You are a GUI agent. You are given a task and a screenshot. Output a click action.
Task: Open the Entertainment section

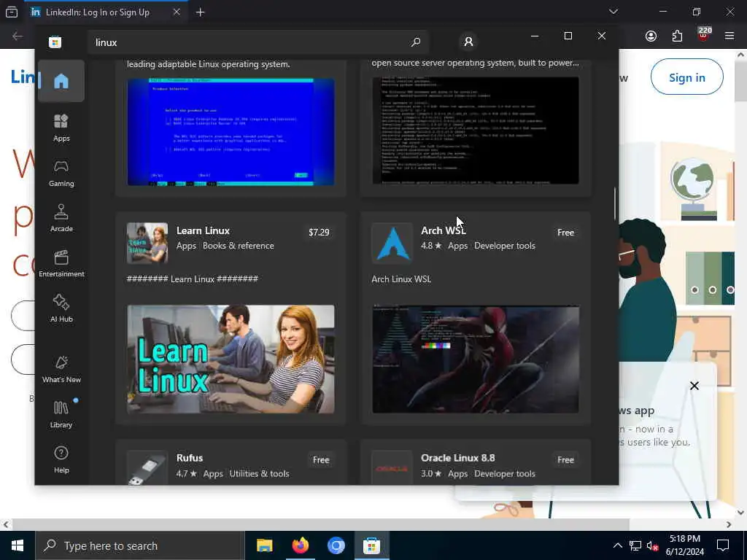(61, 263)
